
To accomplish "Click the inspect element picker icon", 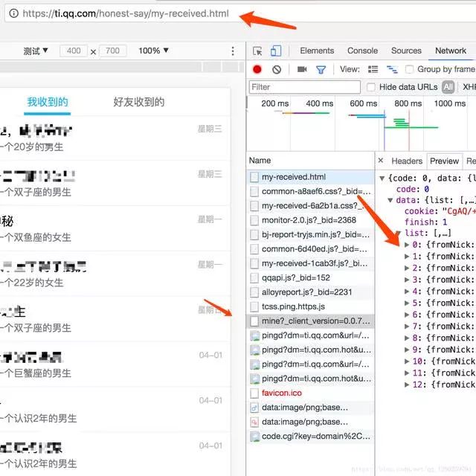I will pos(257,51).
